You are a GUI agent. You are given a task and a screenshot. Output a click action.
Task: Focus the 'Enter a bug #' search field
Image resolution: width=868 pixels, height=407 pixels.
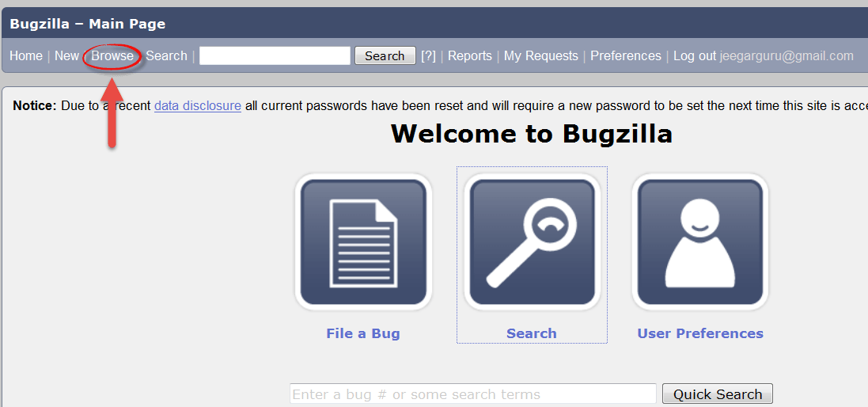click(473, 394)
